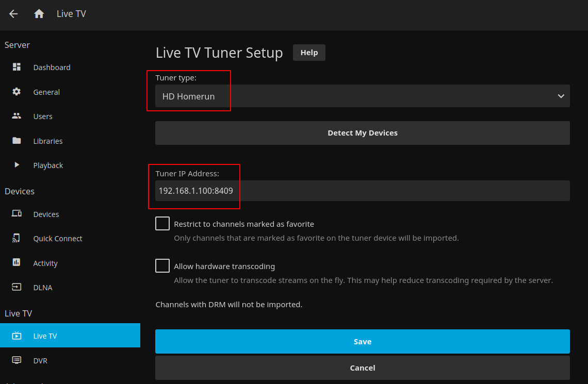Click the 'Devices' section heading
588x384 pixels.
[x=20, y=191]
